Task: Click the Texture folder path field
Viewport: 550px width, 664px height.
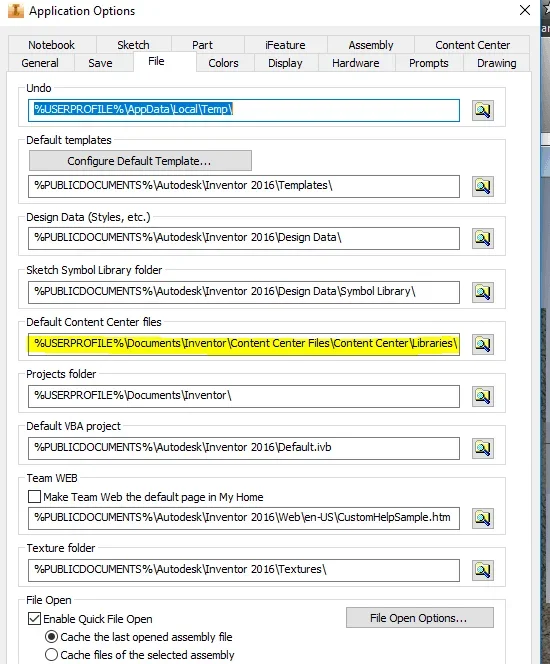Action: pos(244,570)
